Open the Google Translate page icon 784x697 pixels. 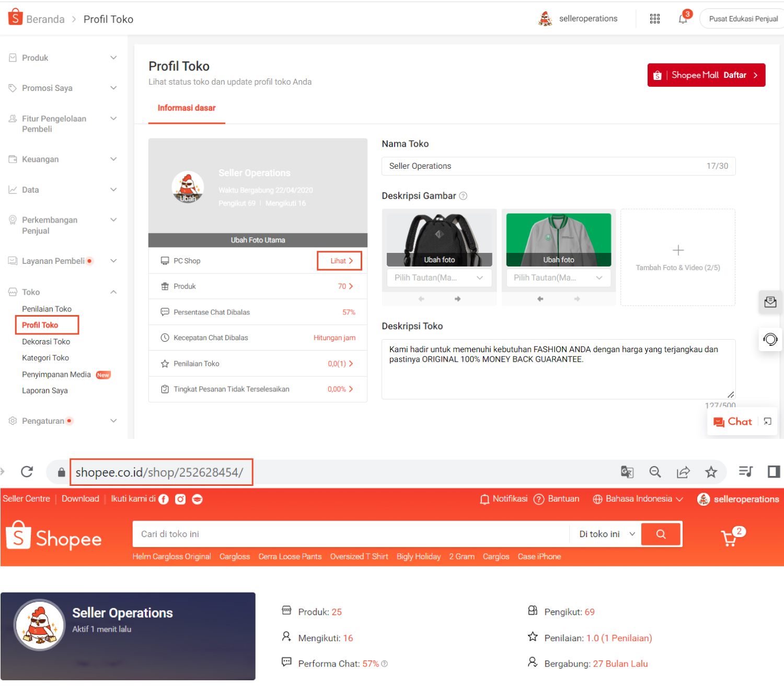(627, 472)
